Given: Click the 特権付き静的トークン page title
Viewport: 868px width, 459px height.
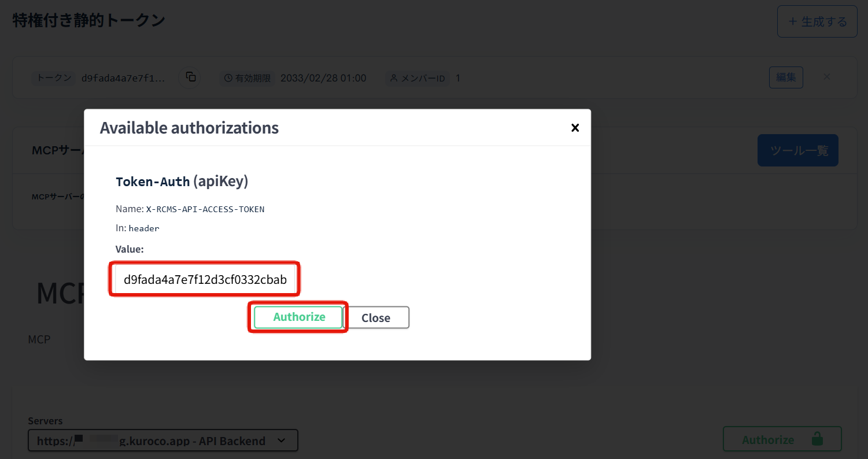Looking at the screenshot, I should [88, 19].
